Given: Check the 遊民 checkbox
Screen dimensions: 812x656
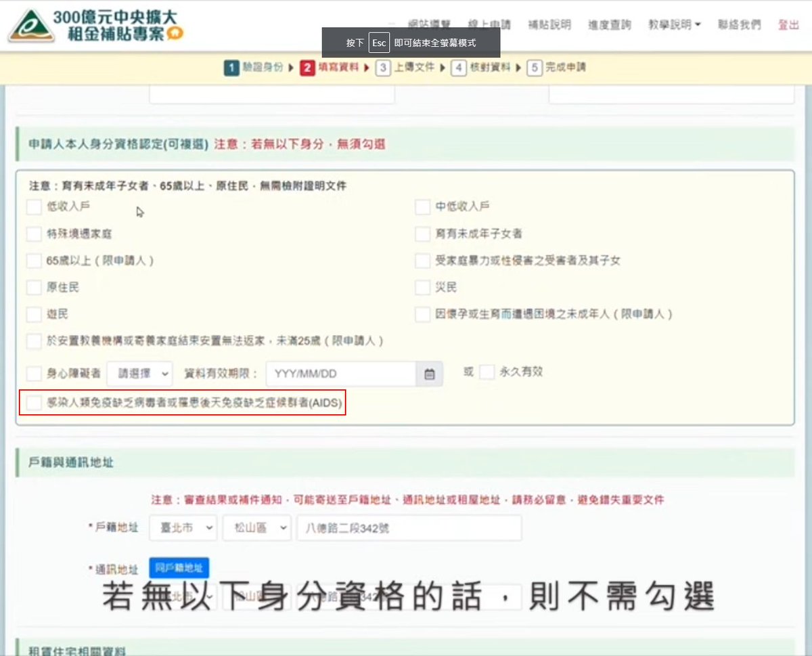Looking at the screenshot, I should [x=33, y=313].
